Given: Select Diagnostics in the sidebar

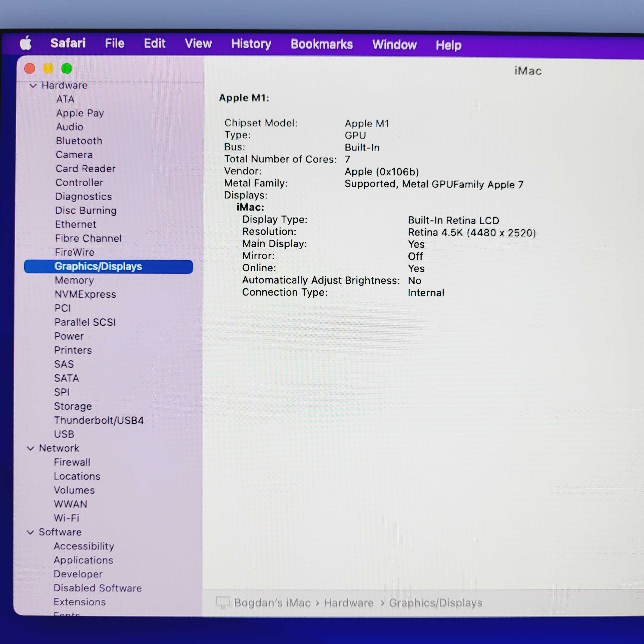Looking at the screenshot, I should tap(84, 197).
